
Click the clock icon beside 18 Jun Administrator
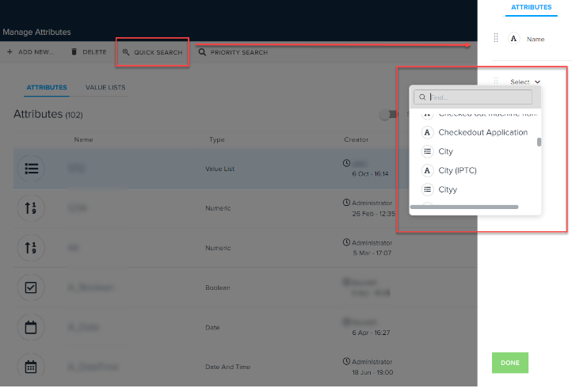coord(346,361)
